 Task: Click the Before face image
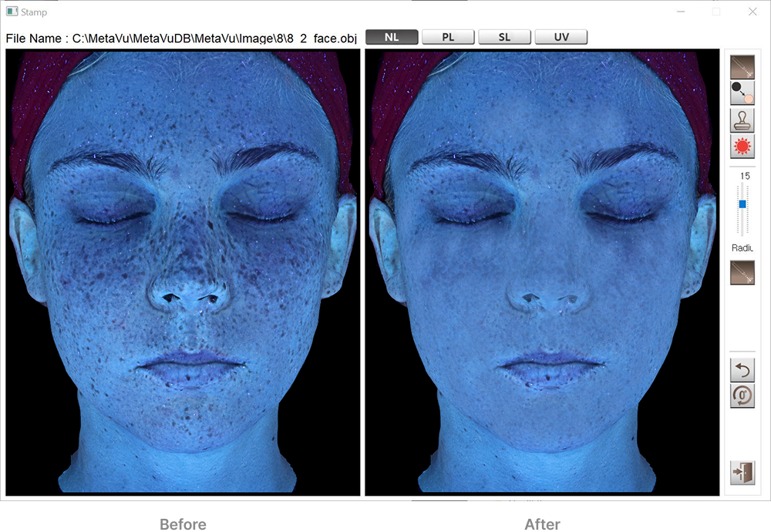[x=183, y=270]
